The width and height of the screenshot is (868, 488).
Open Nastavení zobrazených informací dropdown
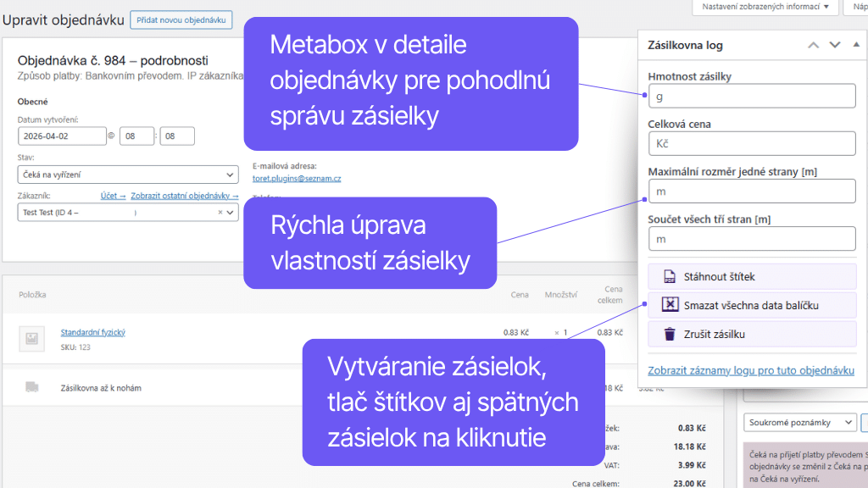point(765,7)
